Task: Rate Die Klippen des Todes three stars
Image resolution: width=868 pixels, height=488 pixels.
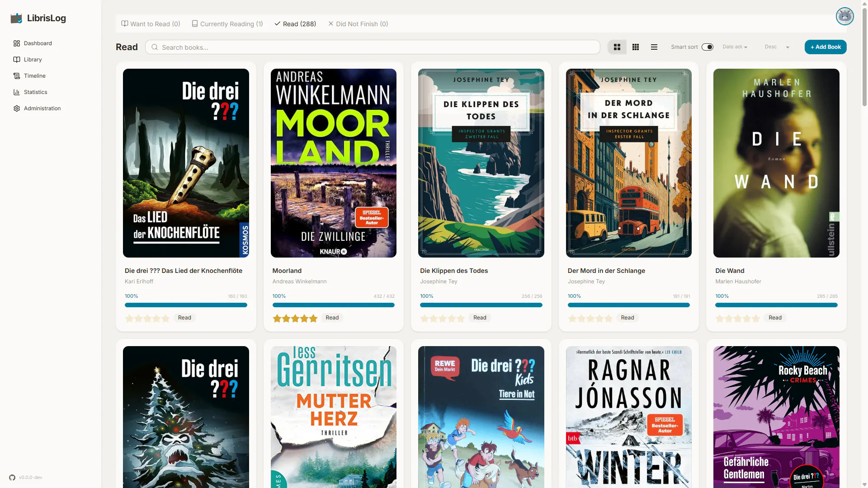Action: click(443, 319)
